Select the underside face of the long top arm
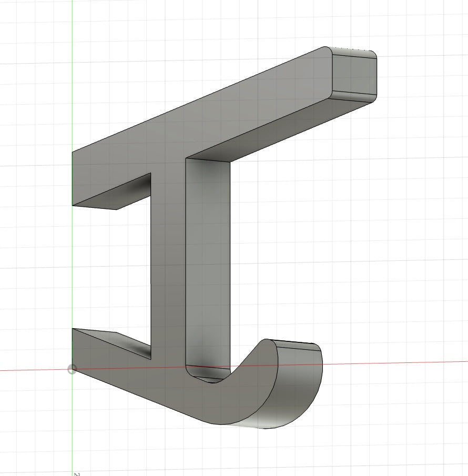The height and width of the screenshot is (476, 468). tap(273, 127)
